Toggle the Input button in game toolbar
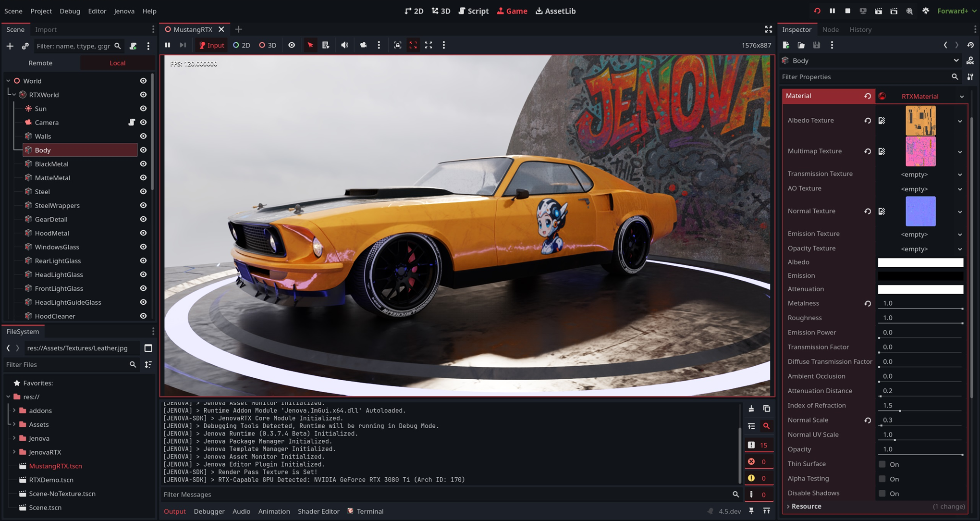This screenshot has width=980, height=521. (212, 45)
